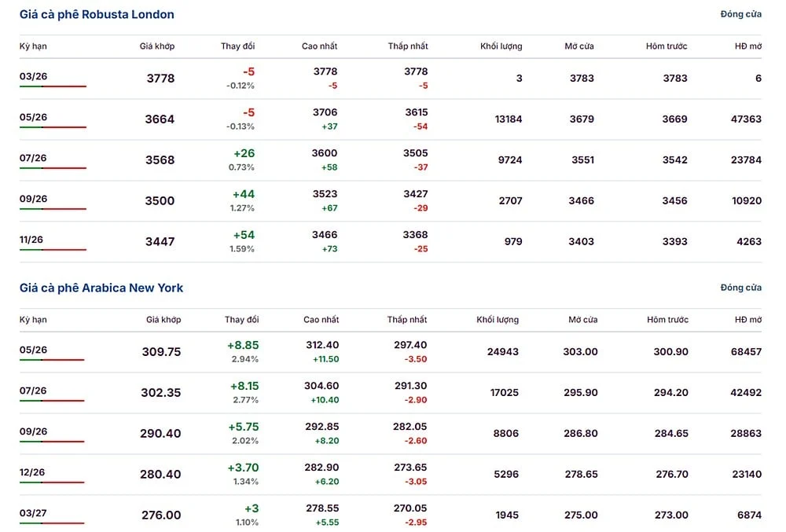Click the Đóng cửa status for Robusta London
This screenshot has height=532, width=786.
pyautogui.click(x=740, y=15)
